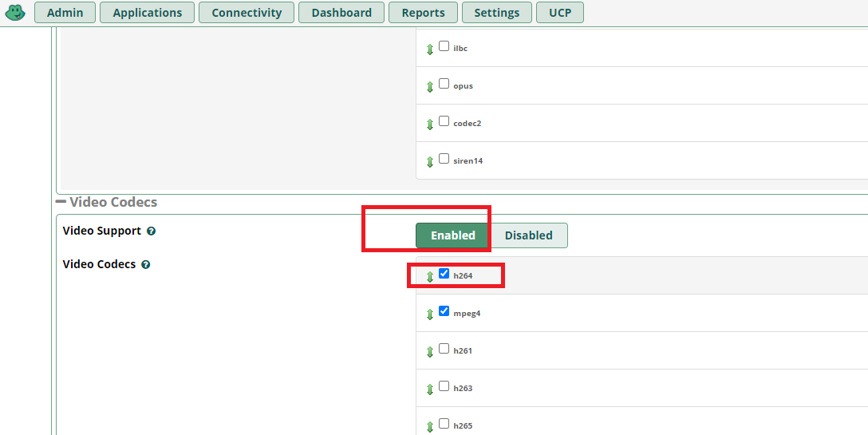Click the reorder arrow beside h264
The height and width of the screenshot is (435, 868).
click(430, 276)
